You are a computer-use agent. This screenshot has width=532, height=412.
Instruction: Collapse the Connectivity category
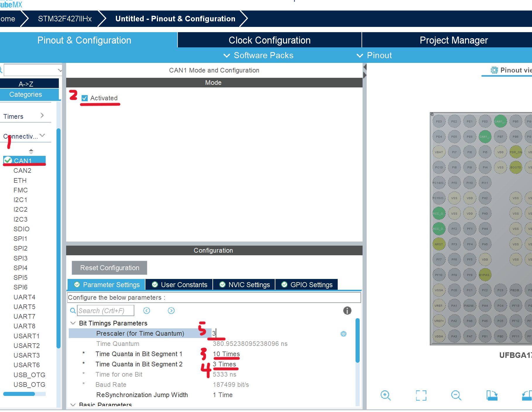pos(42,135)
